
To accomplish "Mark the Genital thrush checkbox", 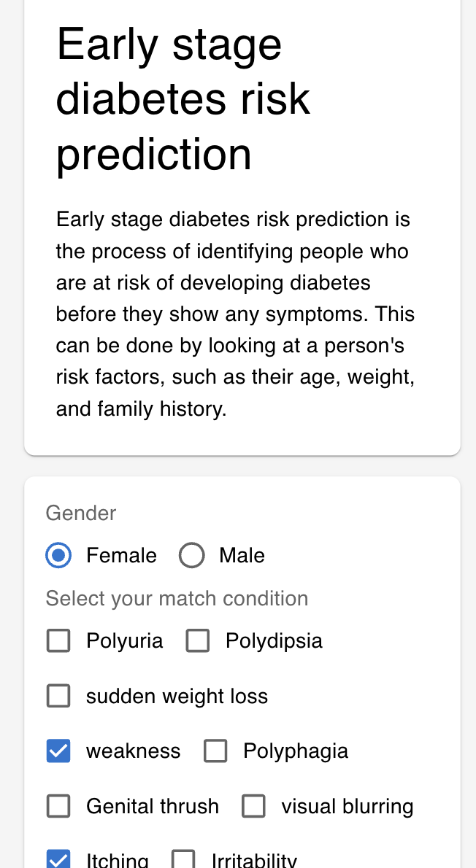I will (x=58, y=807).
